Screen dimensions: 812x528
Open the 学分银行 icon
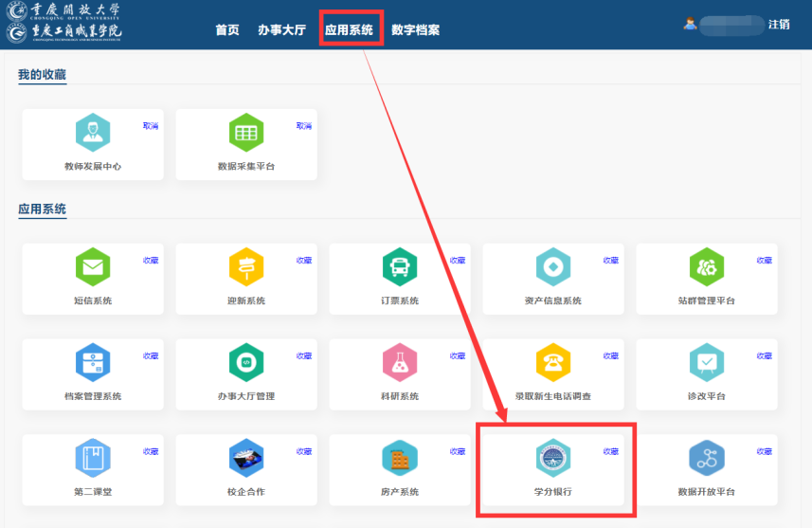(x=553, y=459)
